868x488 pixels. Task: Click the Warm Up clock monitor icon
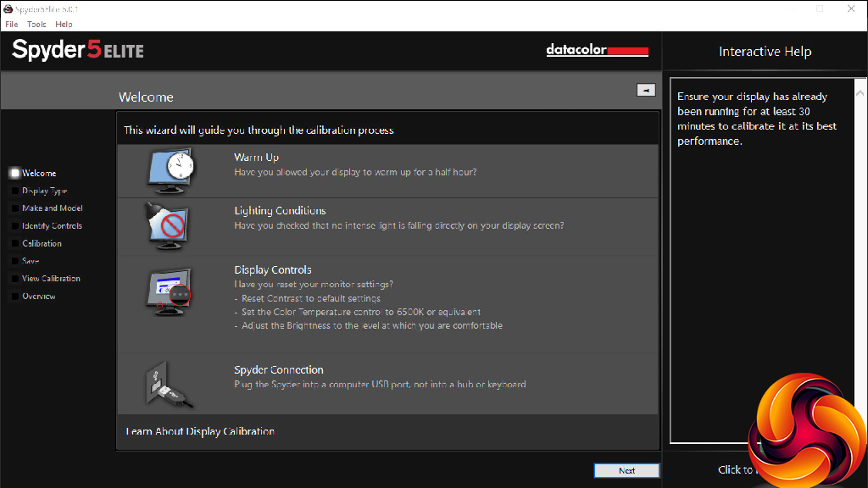pyautogui.click(x=170, y=170)
